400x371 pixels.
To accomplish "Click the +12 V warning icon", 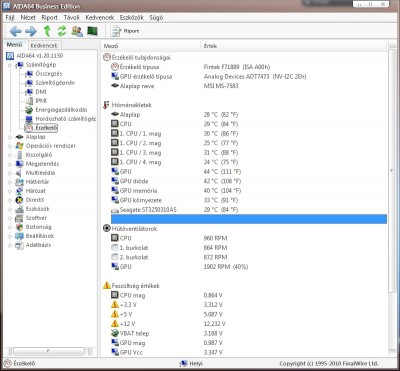I will (x=115, y=324).
